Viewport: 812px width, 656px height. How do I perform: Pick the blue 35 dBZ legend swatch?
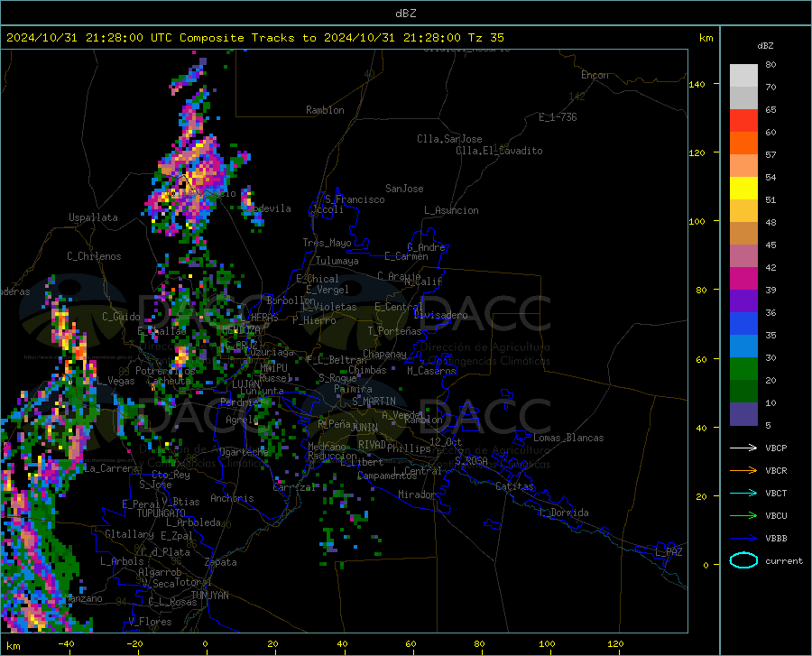pyautogui.click(x=743, y=324)
